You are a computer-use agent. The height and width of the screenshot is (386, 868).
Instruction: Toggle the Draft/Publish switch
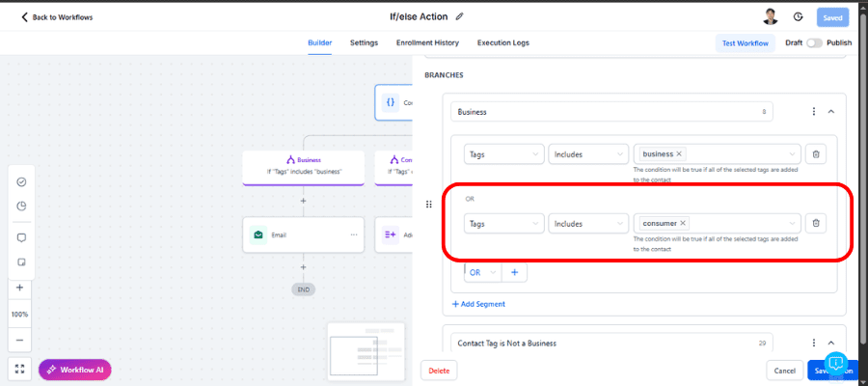click(817, 43)
